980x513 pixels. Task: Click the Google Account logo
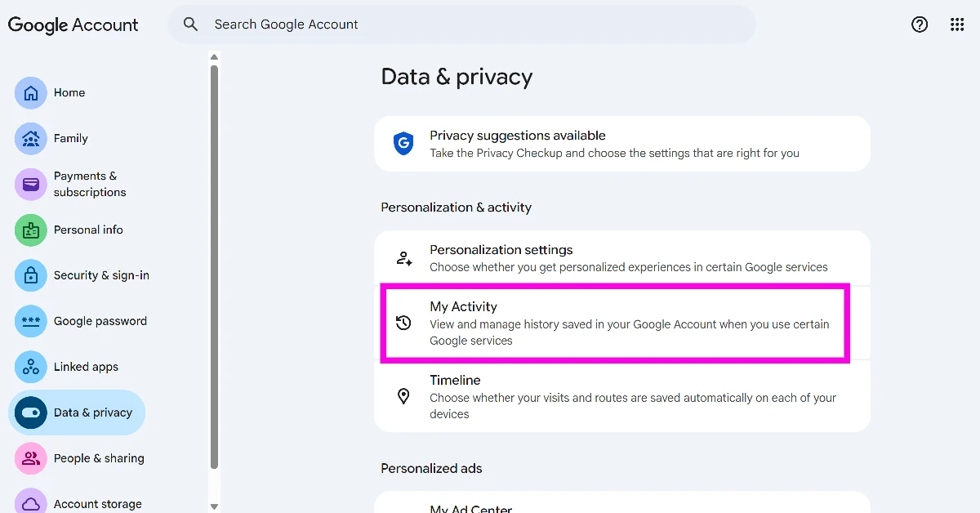[73, 25]
